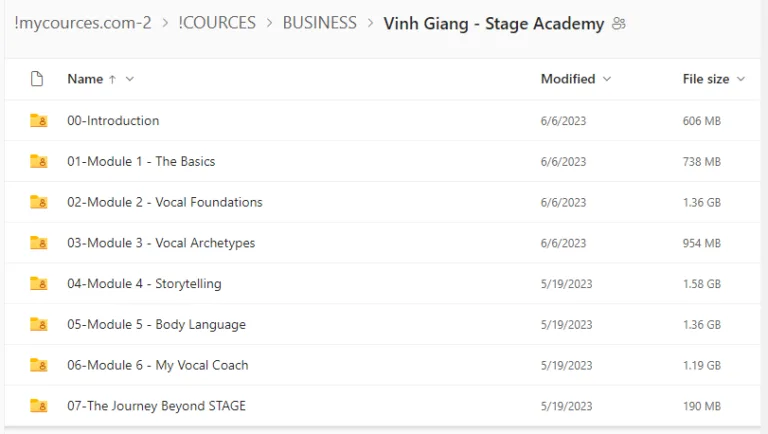Open the File size column dropdown

[741, 79]
